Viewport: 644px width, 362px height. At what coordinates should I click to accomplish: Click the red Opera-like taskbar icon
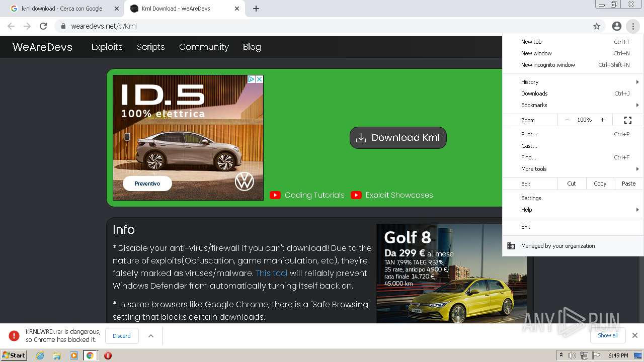pyautogui.click(x=108, y=355)
